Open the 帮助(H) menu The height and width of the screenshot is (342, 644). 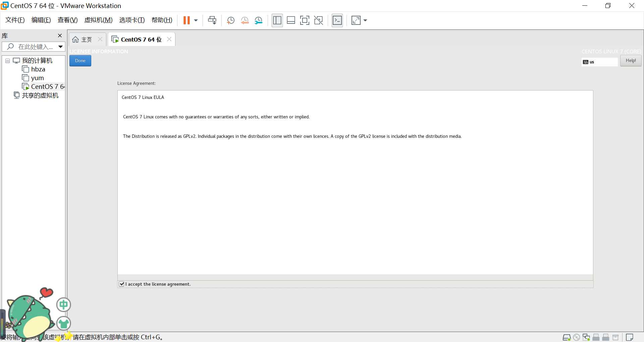click(162, 20)
